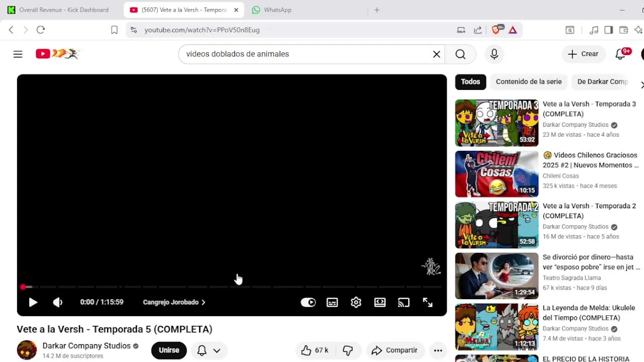644x362 pixels.
Task: Click the 14.2 M de suscriptores text
Action: click(73, 356)
